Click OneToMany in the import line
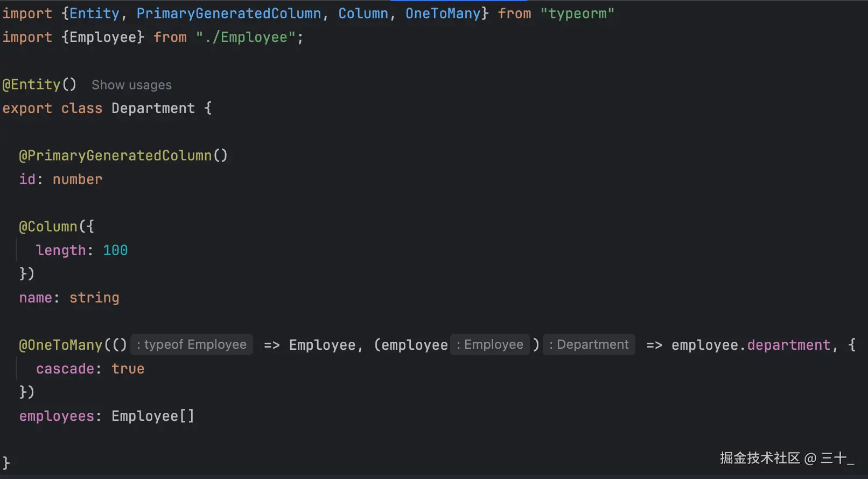This screenshot has height=479, width=868. pyautogui.click(x=443, y=13)
